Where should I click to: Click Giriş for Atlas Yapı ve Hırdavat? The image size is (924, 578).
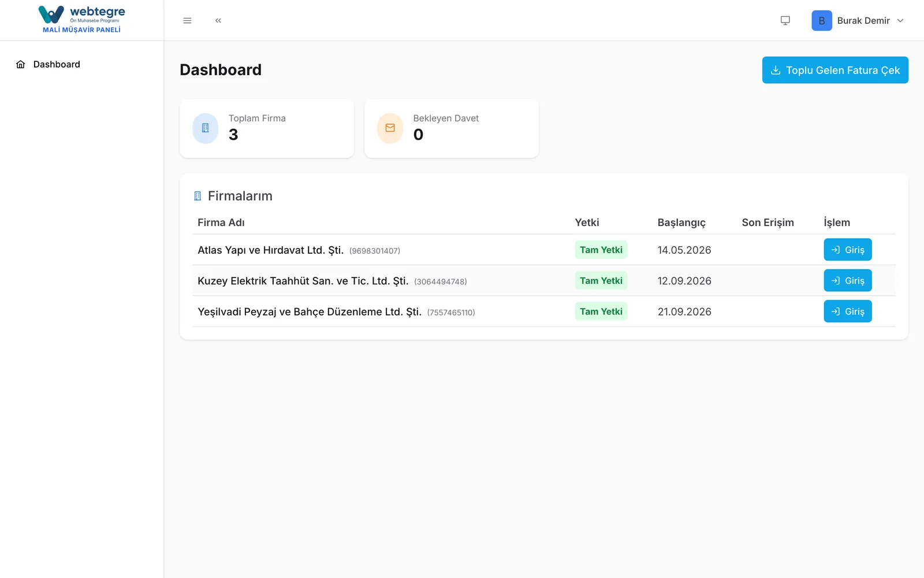(848, 250)
